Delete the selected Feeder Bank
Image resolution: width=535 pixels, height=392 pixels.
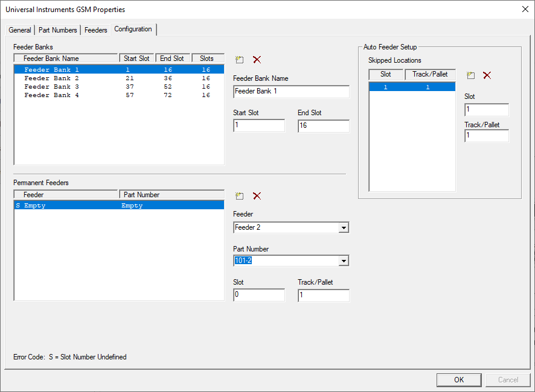(x=256, y=59)
